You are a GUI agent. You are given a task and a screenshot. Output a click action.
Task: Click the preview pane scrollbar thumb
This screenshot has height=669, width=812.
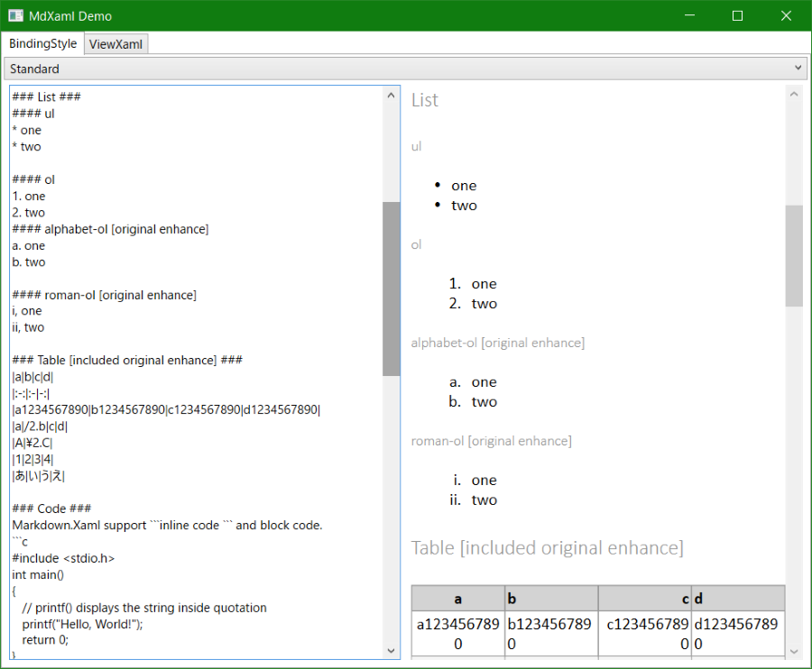[x=793, y=255]
